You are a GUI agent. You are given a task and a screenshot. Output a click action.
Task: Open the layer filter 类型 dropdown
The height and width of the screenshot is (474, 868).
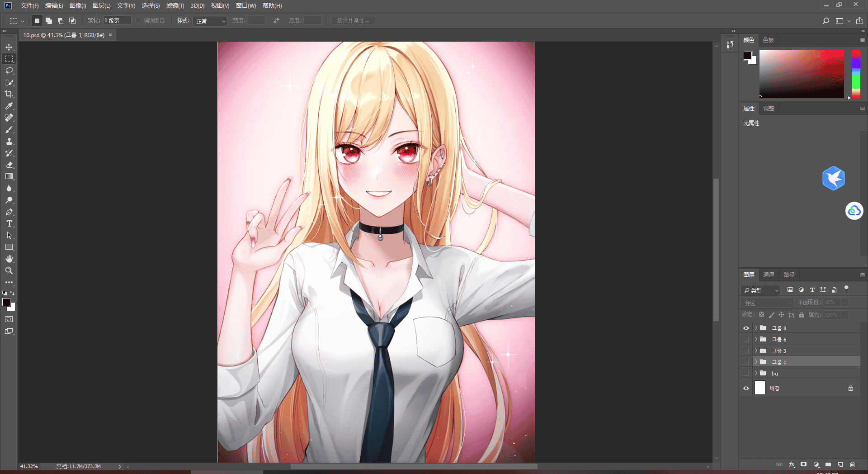point(761,290)
